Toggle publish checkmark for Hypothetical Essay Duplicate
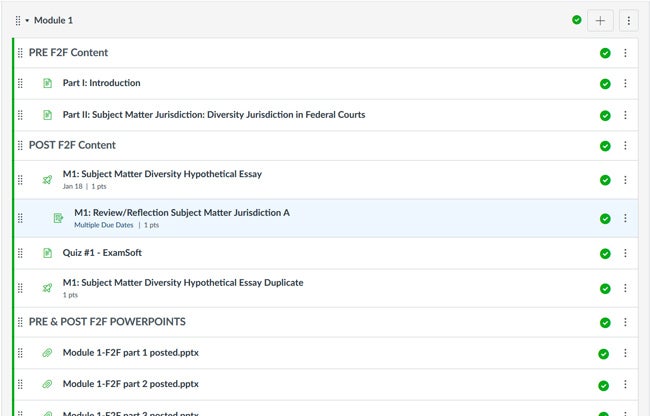 (x=605, y=288)
